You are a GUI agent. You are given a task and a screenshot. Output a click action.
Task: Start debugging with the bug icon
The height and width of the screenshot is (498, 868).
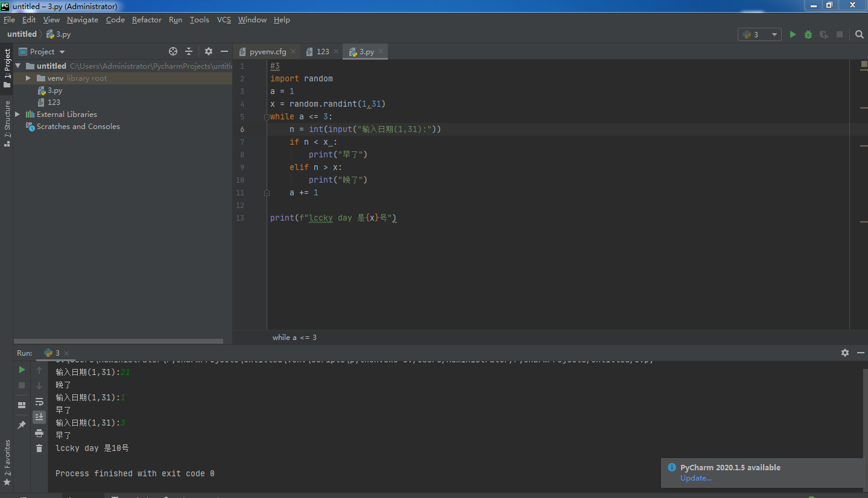[x=808, y=34]
